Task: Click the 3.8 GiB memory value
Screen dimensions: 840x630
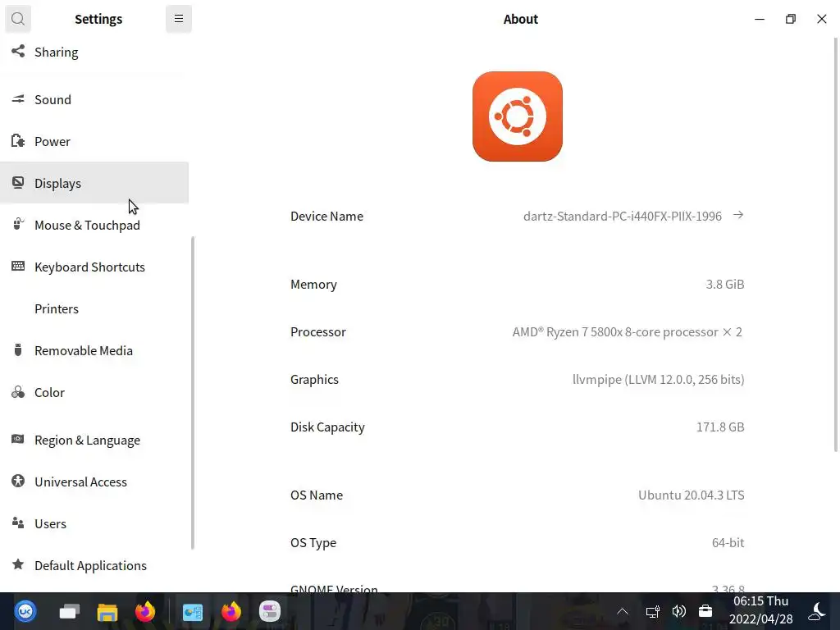Action: click(725, 285)
